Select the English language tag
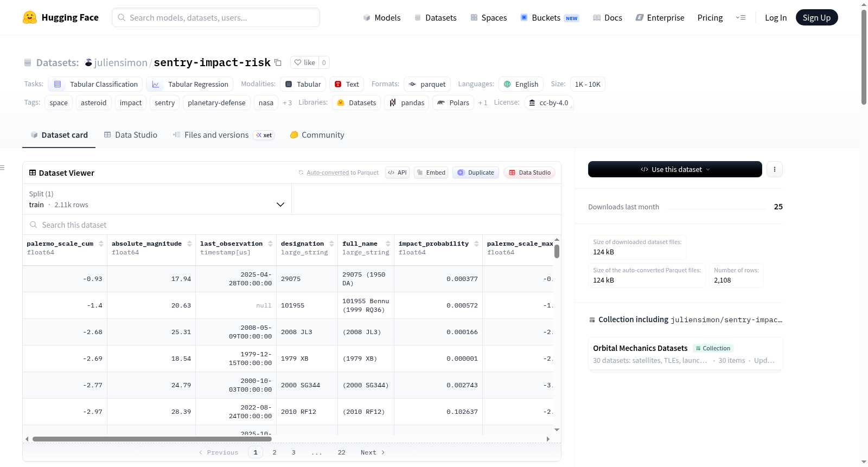Viewport: 868px width, 467px height. coord(521,84)
